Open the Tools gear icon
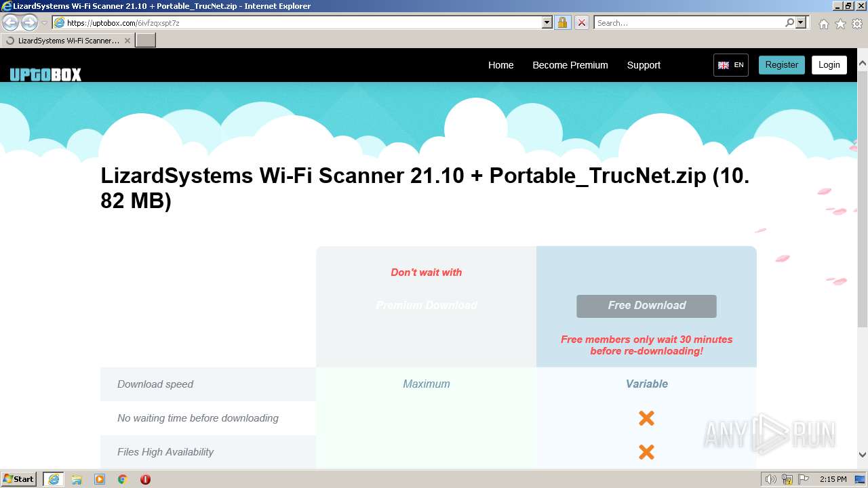 coord(857,24)
